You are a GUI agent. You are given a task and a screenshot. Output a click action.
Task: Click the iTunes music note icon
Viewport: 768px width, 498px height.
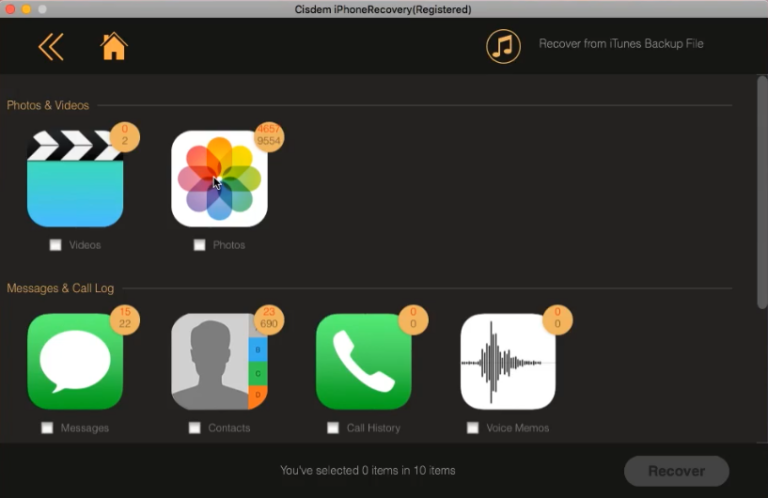[x=503, y=47]
